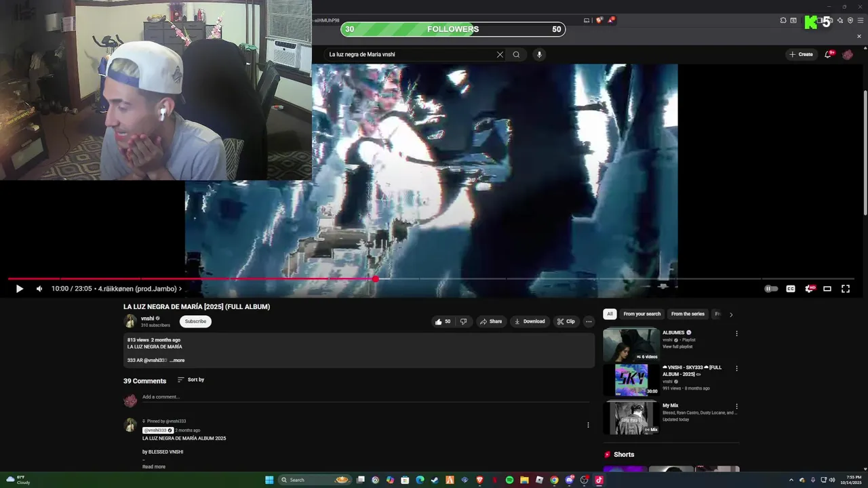Expand pinned comment with 'Read more'
The image size is (868, 488).
(x=154, y=466)
